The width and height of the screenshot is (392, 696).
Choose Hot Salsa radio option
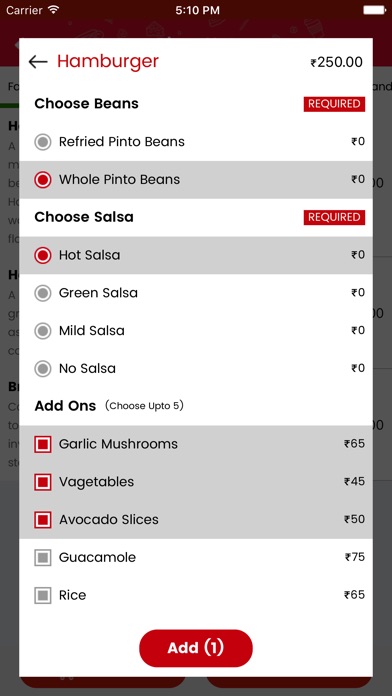43,255
